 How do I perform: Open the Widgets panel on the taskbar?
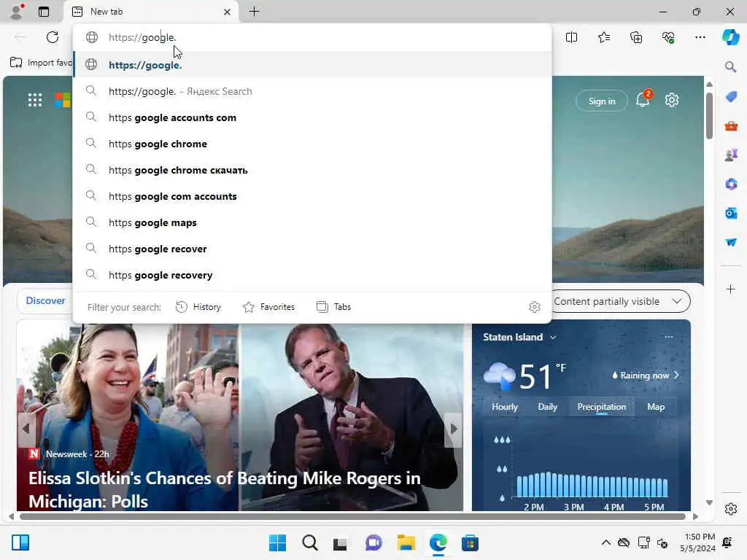pyautogui.click(x=20, y=542)
